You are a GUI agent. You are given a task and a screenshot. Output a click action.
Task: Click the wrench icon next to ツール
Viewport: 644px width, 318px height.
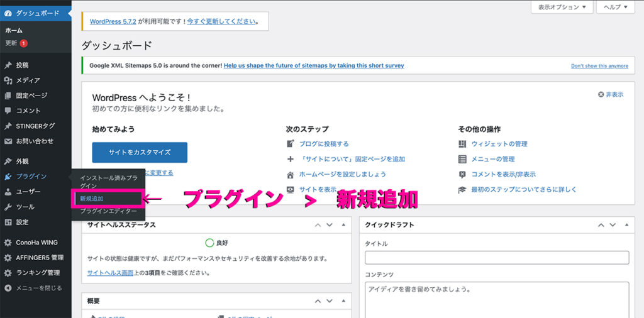[x=8, y=207]
